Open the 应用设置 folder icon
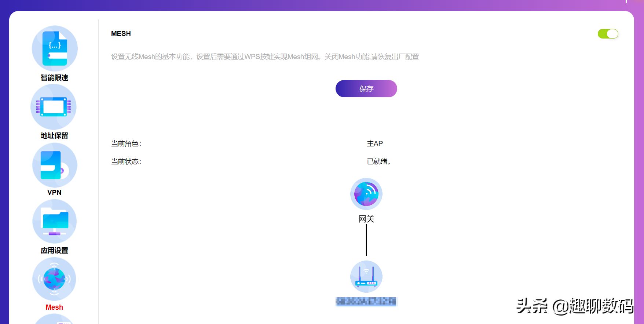This screenshot has height=324, width=644. click(x=55, y=222)
